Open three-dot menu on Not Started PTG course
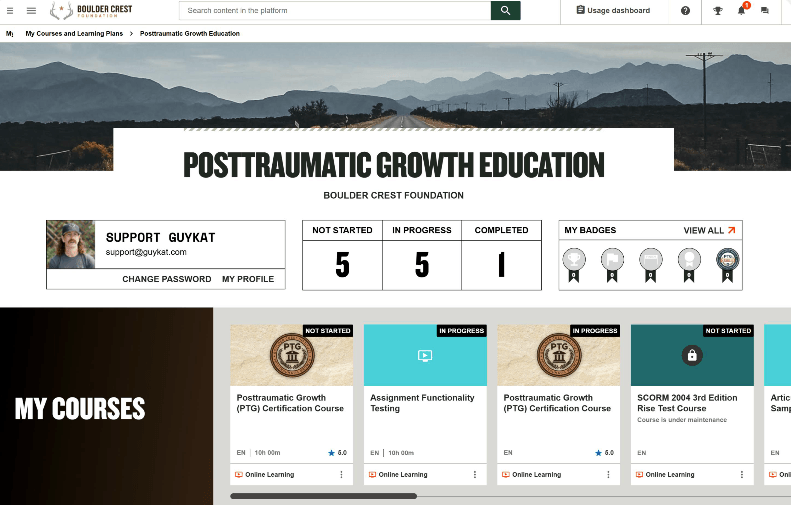The image size is (791, 505). tap(341, 475)
